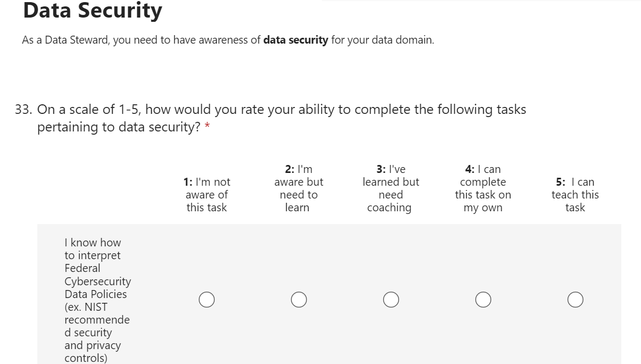641x364 pixels.
Task: Choose rating 2 radio for Federal Cybersecurity policies
Action: tap(299, 300)
